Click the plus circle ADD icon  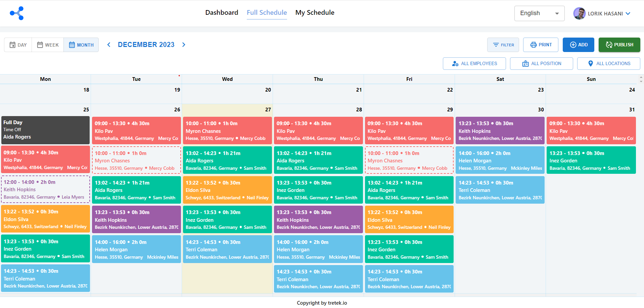pos(573,45)
